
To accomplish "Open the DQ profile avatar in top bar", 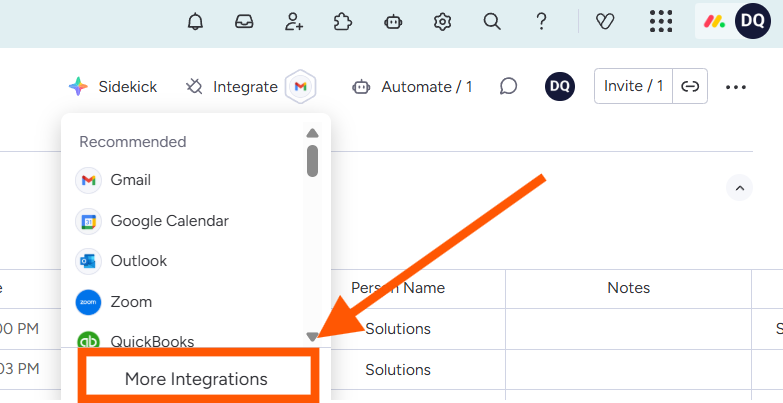I will pos(753,21).
